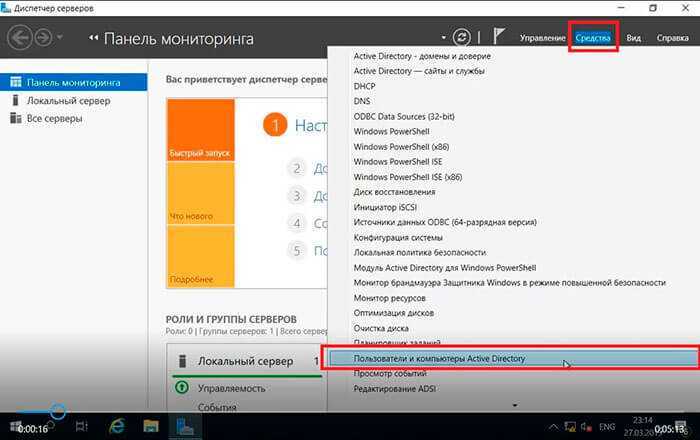
Task: Open navigation history dropdown arrow
Action: click(59, 37)
